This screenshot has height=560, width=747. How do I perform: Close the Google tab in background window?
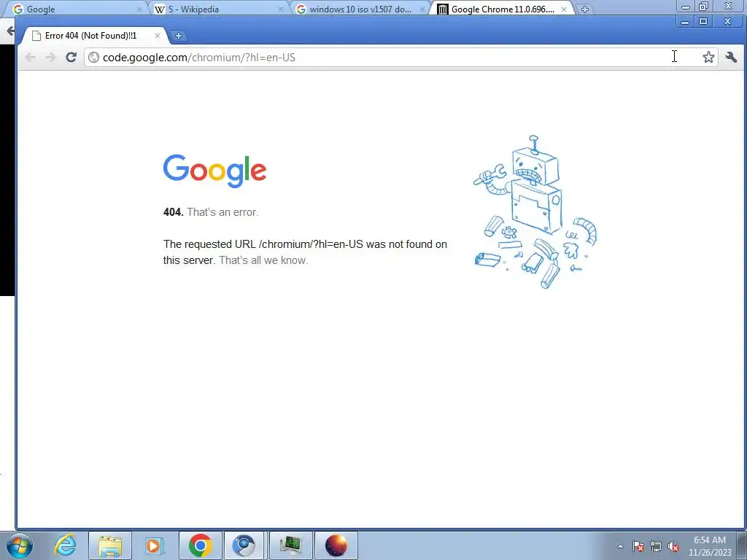pyautogui.click(x=139, y=9)
